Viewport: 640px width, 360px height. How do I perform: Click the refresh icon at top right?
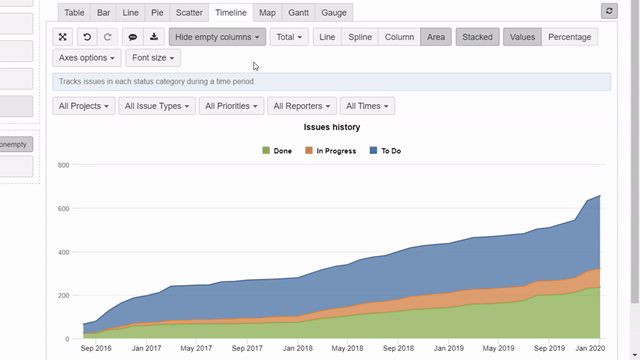tap(609, 11)
